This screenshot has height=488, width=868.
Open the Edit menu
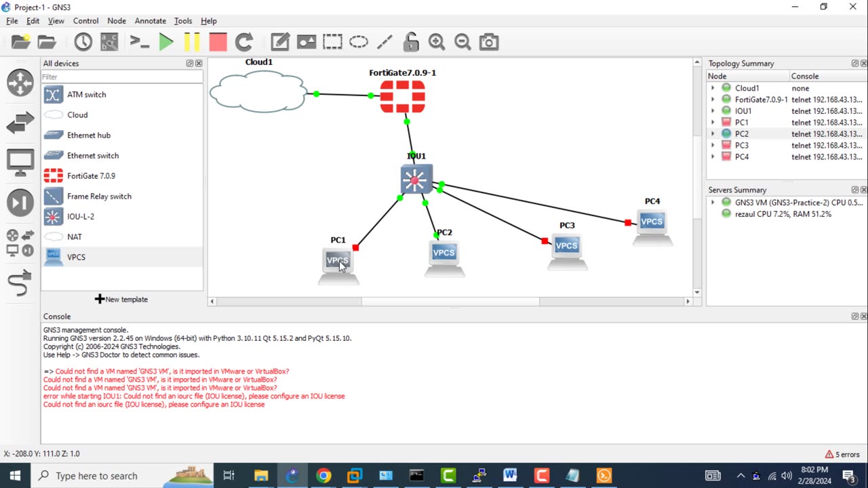33,21
